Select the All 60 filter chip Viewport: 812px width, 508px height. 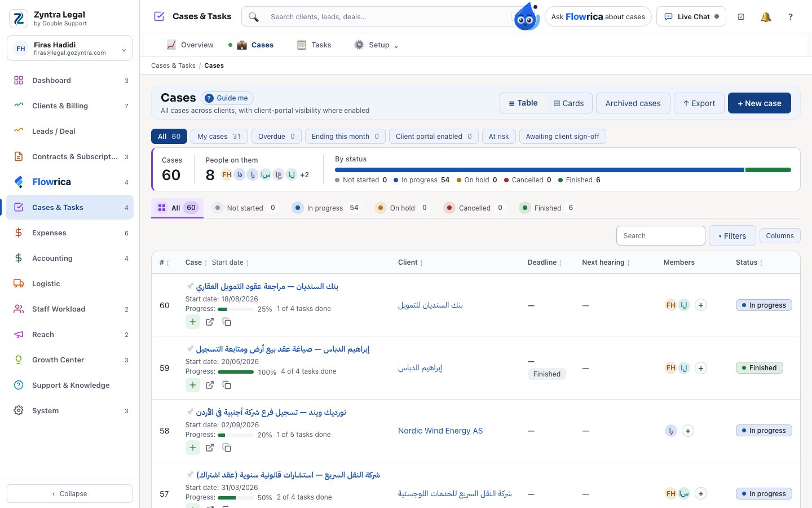point(169,137)
